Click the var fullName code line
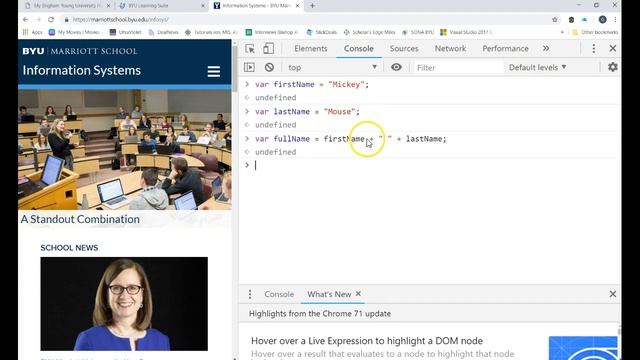The height and width of the screenshot is (360, 640). [x=351, y=139]
